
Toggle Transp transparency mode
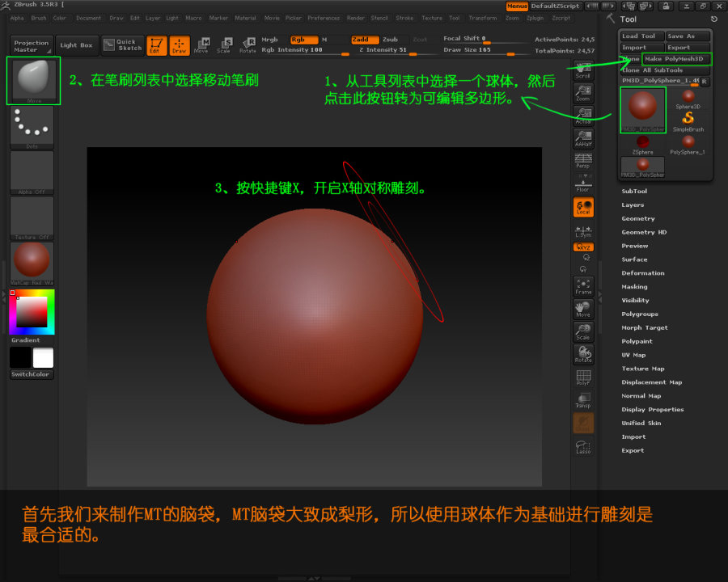tap(583, 400)
